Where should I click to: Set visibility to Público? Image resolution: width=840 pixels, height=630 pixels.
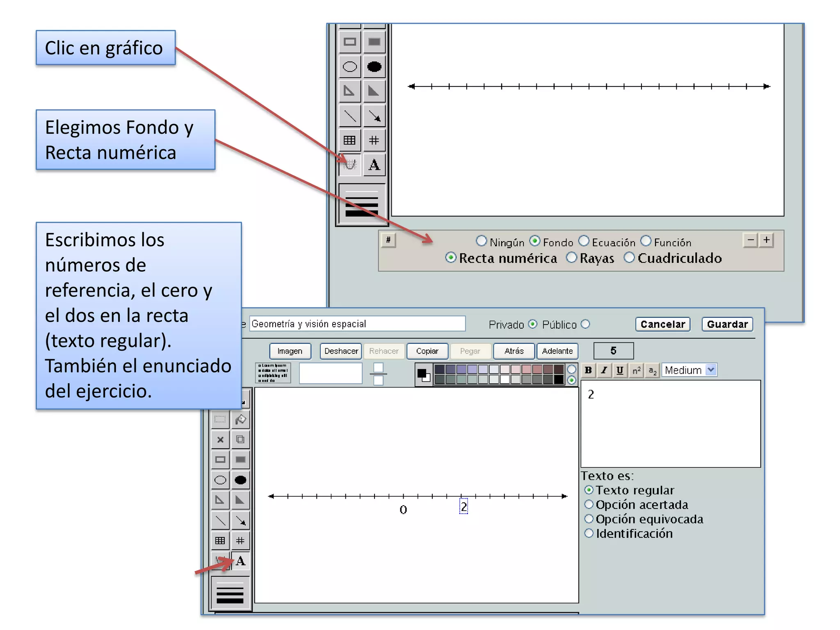585,324
